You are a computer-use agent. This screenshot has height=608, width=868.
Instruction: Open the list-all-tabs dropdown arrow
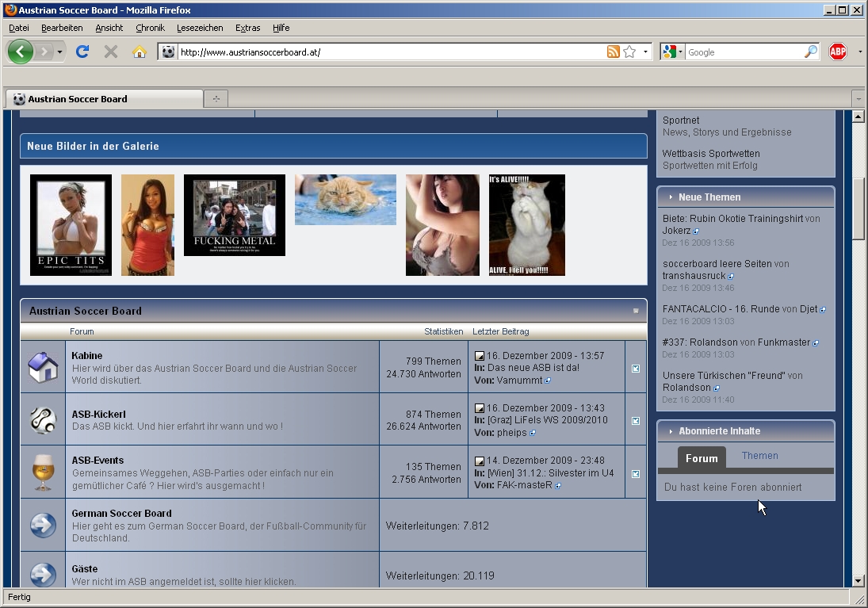pyautogui.click(x=858, y=98)
